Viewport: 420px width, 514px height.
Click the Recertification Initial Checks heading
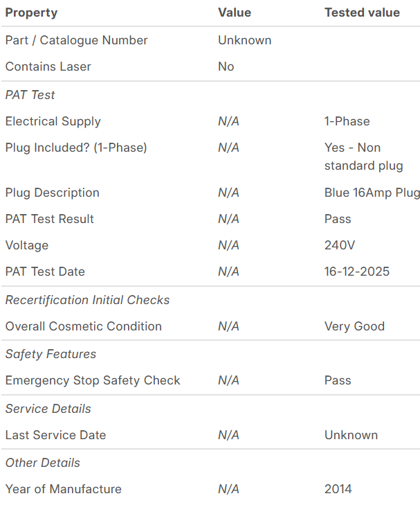[87, 300]
